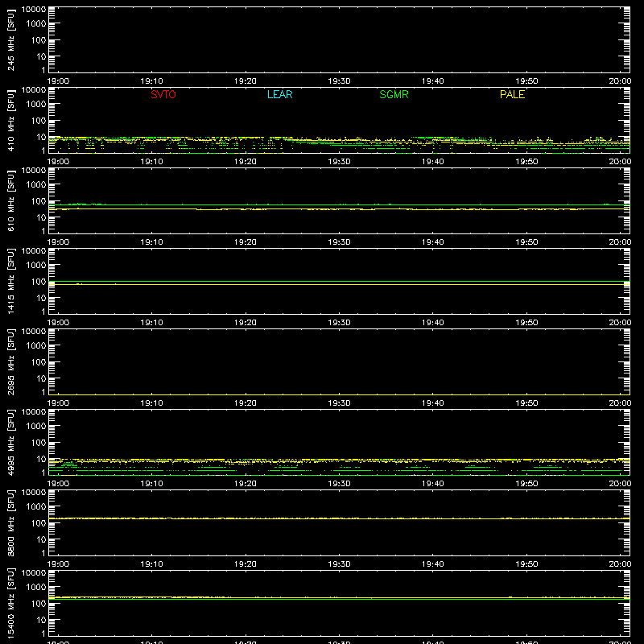Click the green trace in 15400 MHz panel
This screenshot has width=644, height=644.
[x=339, y=599]
